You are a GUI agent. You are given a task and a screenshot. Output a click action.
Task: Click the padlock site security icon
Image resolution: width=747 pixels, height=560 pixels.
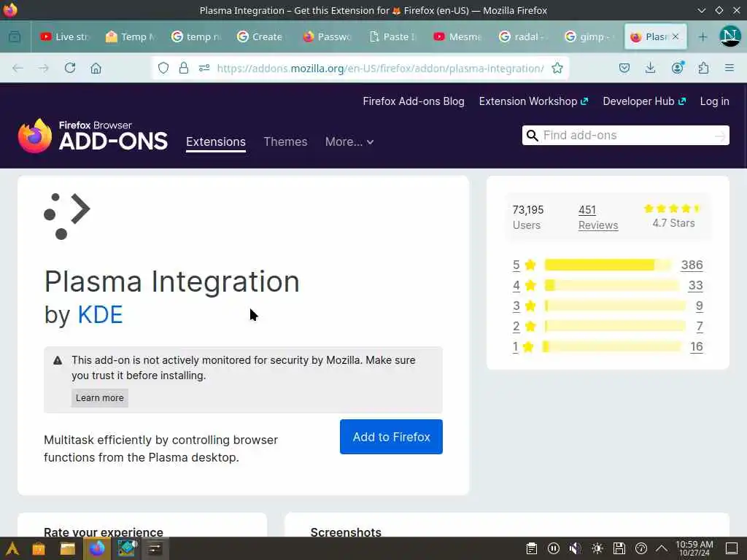pyautogui.click(x=183, y=68)
